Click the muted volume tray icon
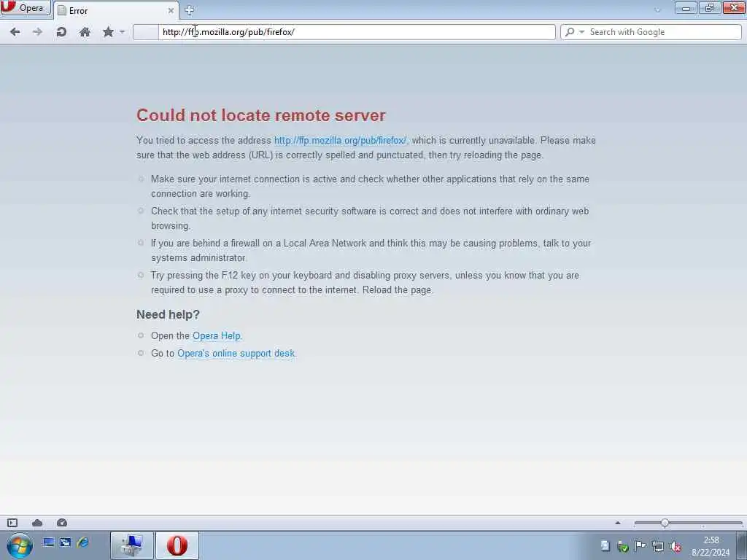 tap(676, 547)
